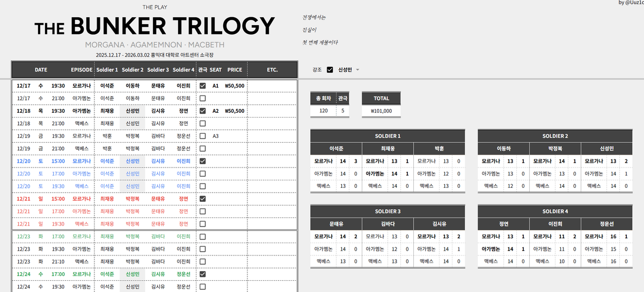
Task: Check the 관극 box for 12/20 19:30 맥베스
Action: [203, 186]
